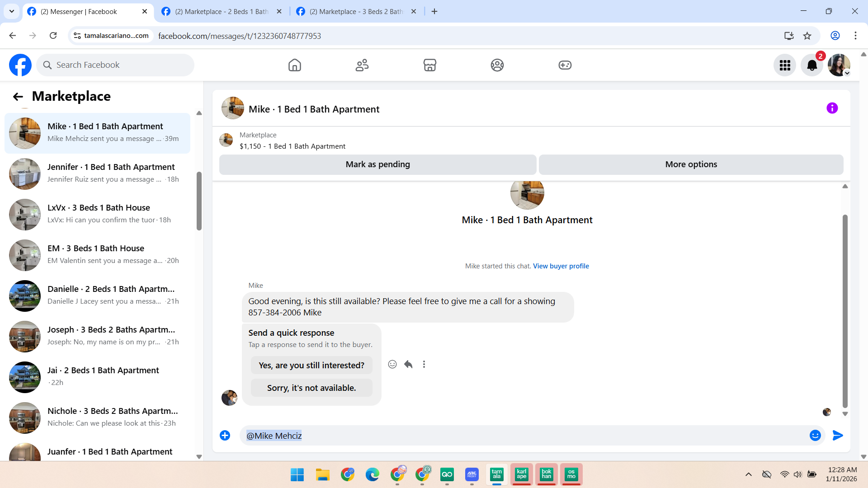React to message with smiley icon
The width and height of the screenshot is (868, 488).
[x=392, y=364]
